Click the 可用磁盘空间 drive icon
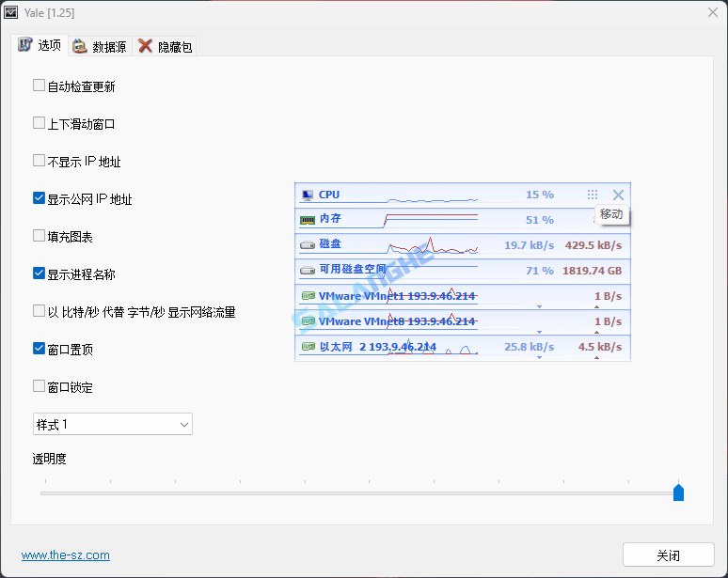728x578 pixels. pyautogui.click(x=308, y=270)
